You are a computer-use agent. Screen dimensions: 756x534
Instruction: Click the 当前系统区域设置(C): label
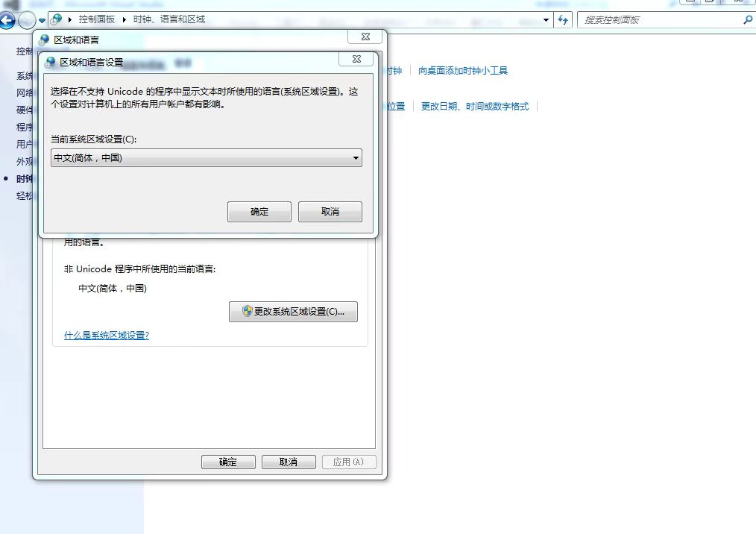point(93,139)
